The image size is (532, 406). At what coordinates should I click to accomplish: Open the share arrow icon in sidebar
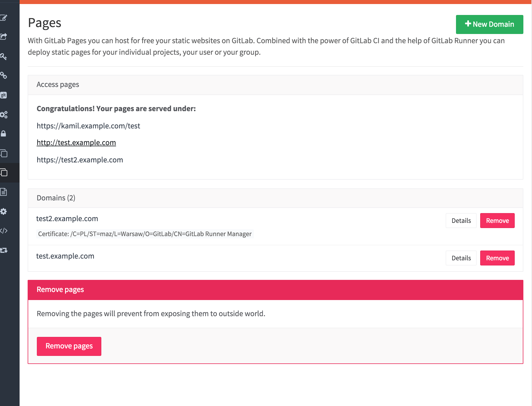(x=4, y=37)
